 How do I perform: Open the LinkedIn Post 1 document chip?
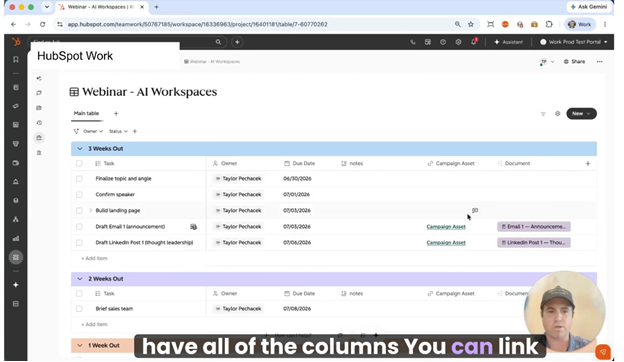click(x=534, y=243)
